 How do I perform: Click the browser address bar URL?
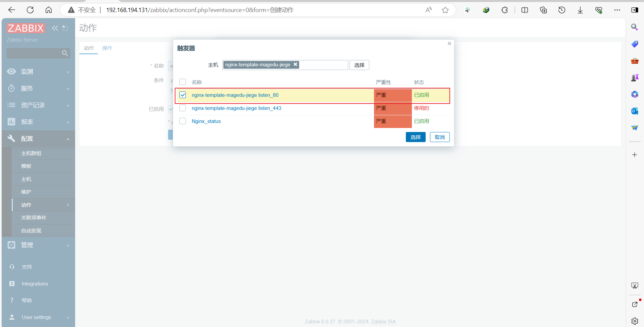click(200, 10)
